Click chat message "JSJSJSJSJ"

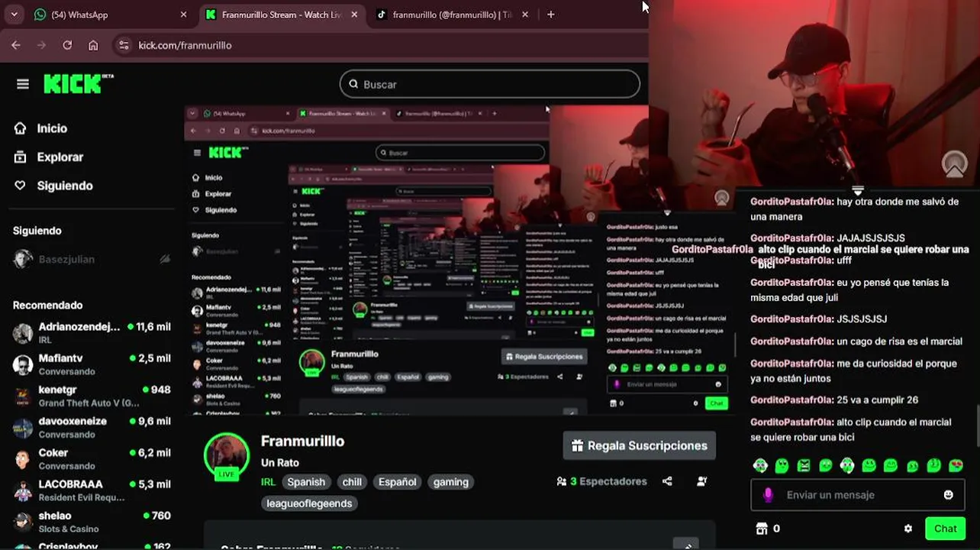[x=862, y=319]
